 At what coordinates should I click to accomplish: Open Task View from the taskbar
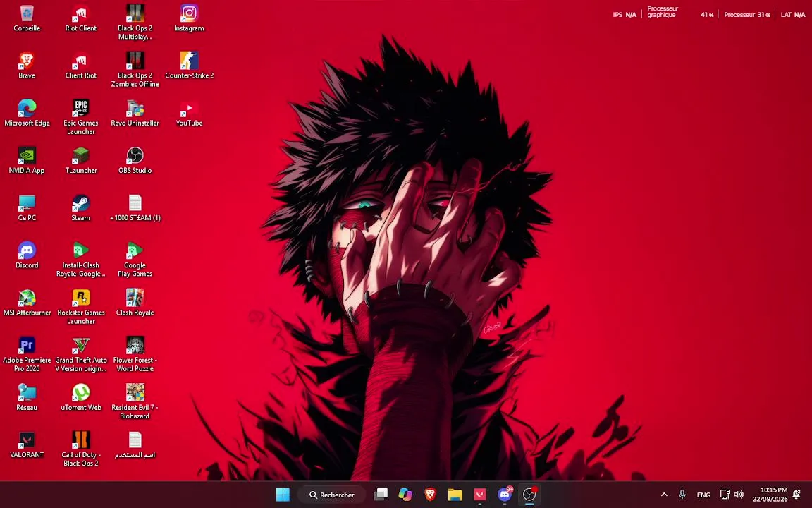(381, 495)
